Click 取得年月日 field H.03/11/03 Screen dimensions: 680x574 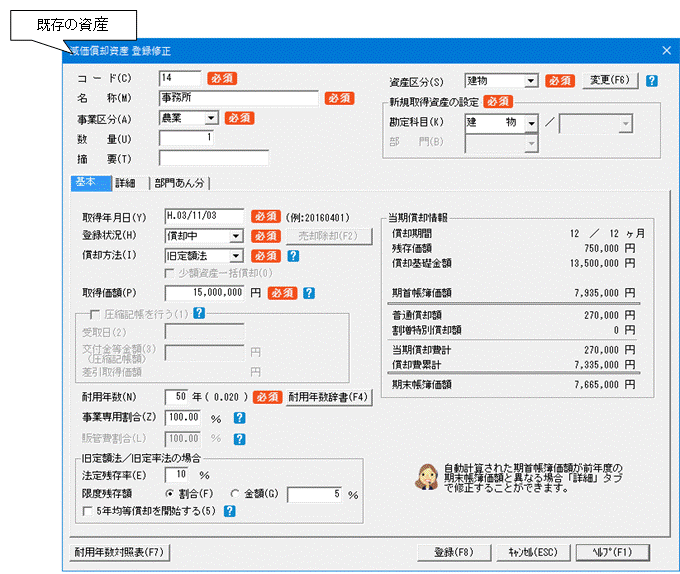click(204, 216)
